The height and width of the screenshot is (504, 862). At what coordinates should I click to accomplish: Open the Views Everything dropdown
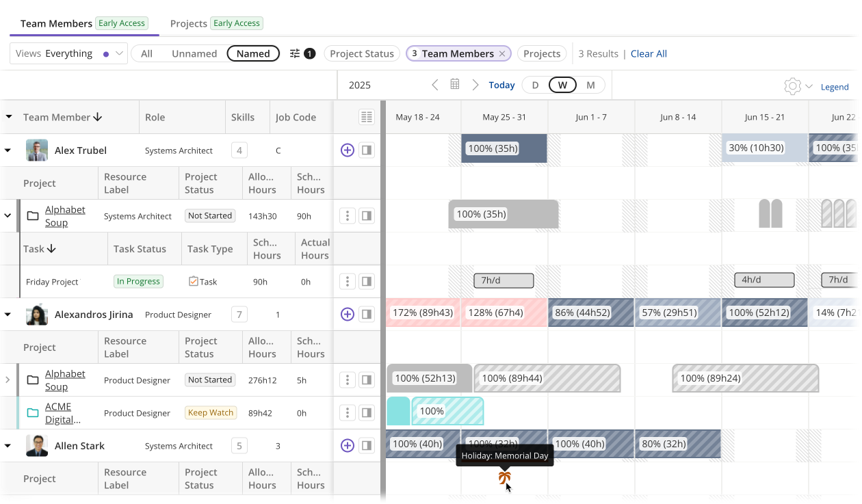click(x=69, y=53)
